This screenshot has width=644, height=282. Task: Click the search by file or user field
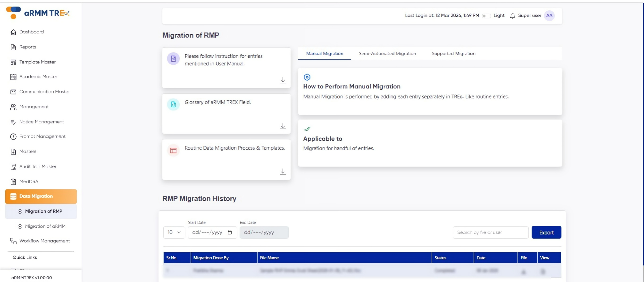click(490, 232)
